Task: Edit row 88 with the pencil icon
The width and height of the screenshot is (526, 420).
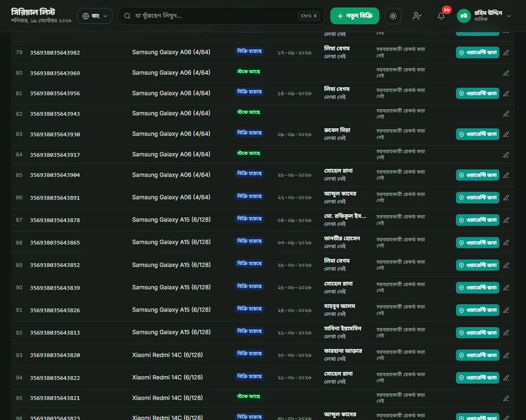Action: [x=506, y=243]
